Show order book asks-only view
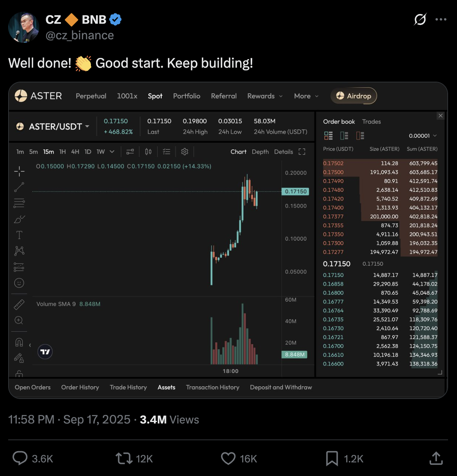 coord(360,136)
